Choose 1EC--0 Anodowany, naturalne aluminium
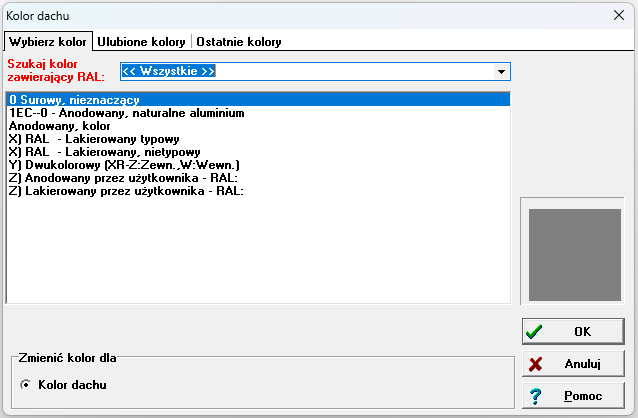The height and width of the screenshot is (418, 638). (x=127, y=113)
